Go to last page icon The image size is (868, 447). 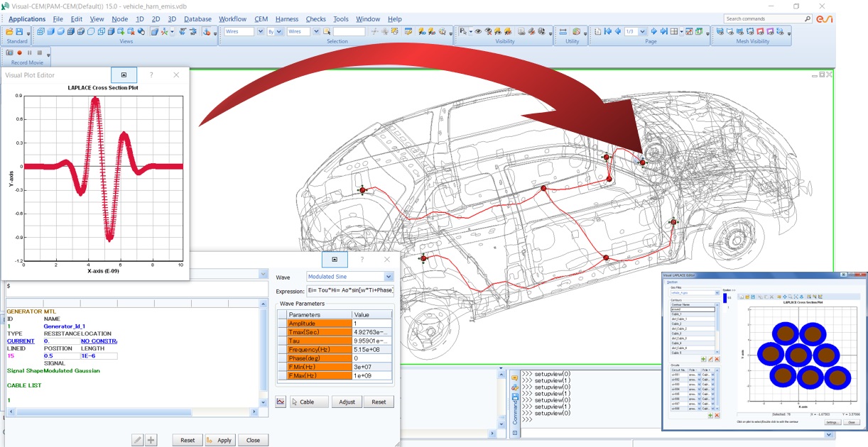coord(663,31)
